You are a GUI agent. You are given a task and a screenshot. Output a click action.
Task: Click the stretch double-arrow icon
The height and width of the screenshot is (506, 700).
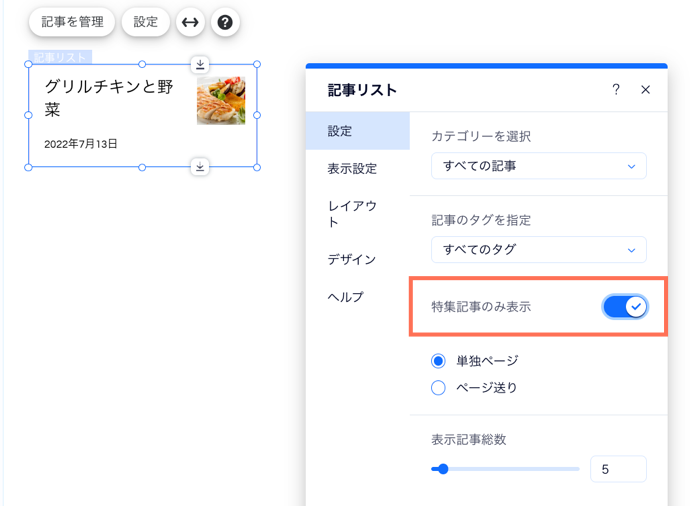pos(190,22)
